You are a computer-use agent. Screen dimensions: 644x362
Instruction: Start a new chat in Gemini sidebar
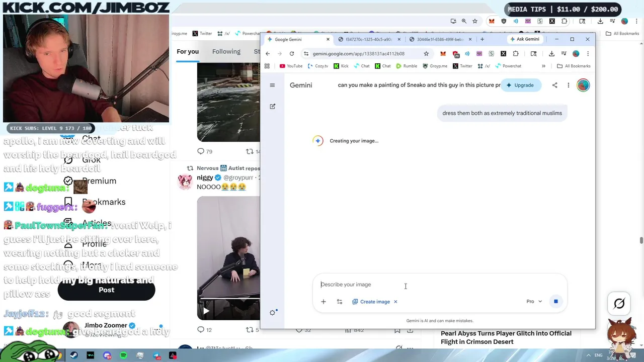tap(272, 106)
